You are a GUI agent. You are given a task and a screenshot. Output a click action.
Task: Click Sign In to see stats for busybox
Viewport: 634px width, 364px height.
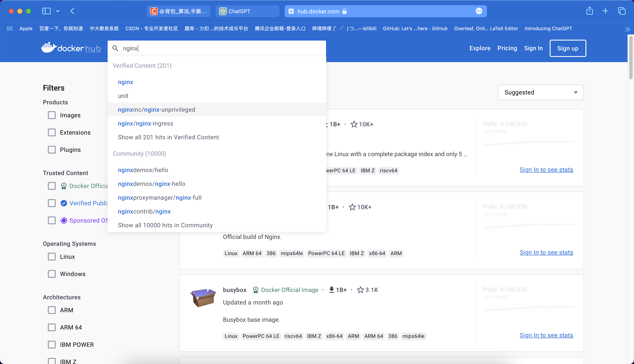546,335
